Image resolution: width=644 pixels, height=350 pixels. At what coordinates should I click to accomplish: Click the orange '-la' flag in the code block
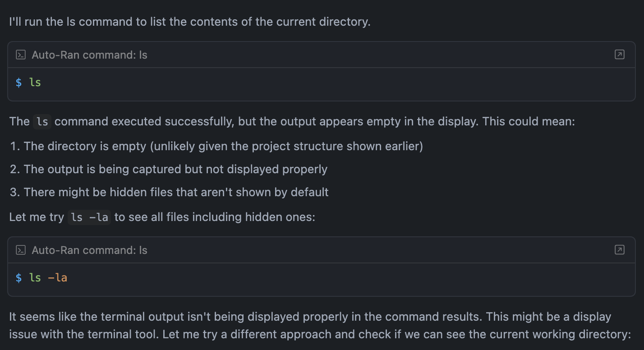[57, 278]
